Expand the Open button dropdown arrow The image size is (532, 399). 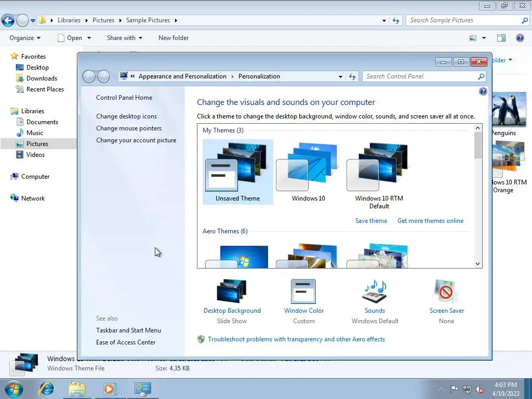pos(89,38)
